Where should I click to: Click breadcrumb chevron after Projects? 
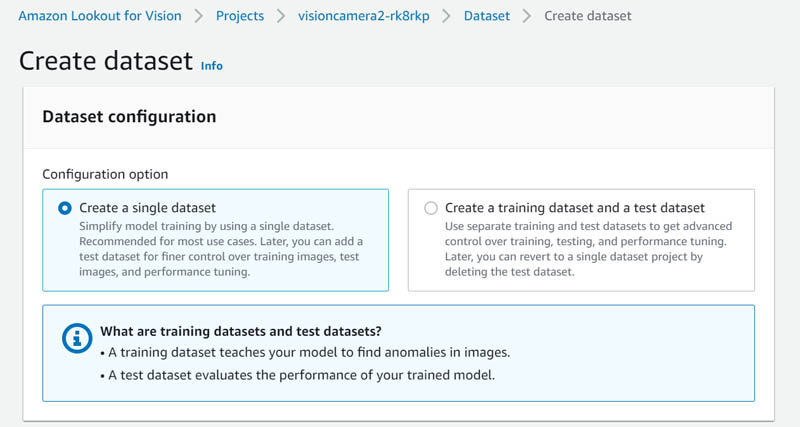tap(281, 16)
